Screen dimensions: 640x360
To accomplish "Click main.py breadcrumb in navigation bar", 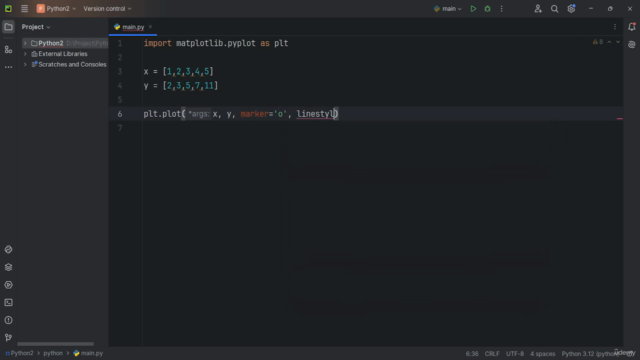I will 88,353.
